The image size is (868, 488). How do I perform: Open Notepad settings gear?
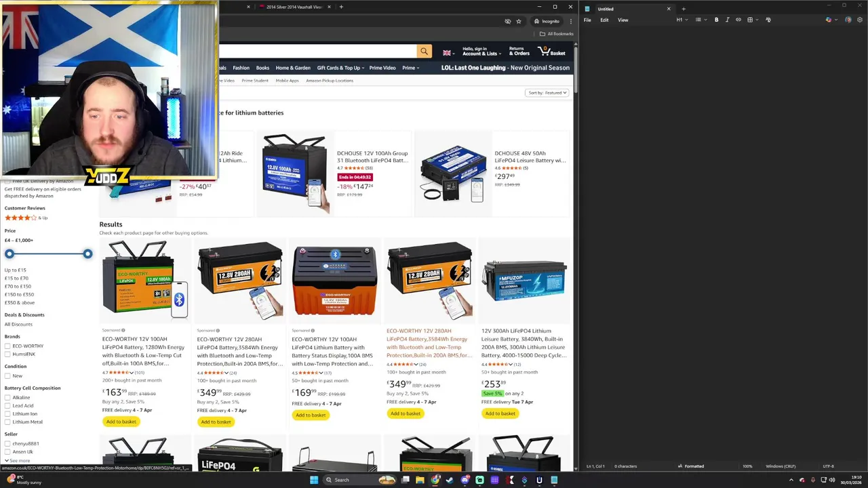tap(861, 20)
